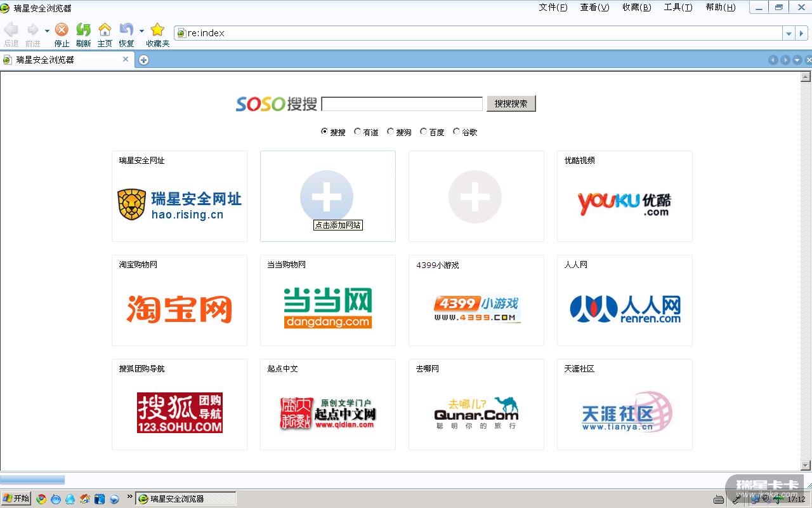
Task: Launch QQ penguin icon from quick launch
Action: (x=70, y=499)
